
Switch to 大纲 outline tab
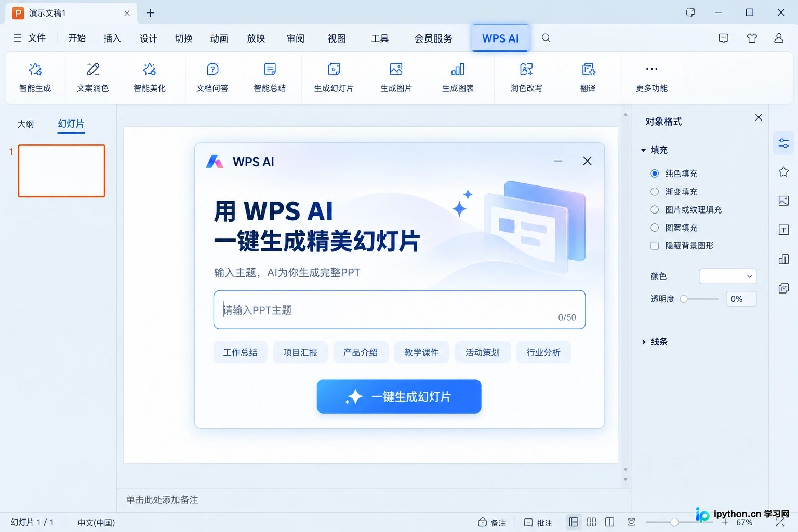coord(25,124)
